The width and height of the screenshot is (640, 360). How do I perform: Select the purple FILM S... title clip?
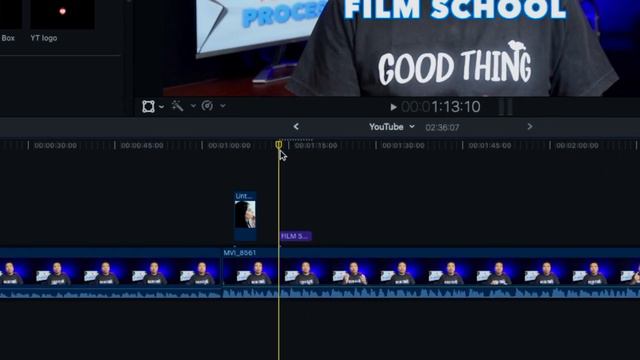296,236
